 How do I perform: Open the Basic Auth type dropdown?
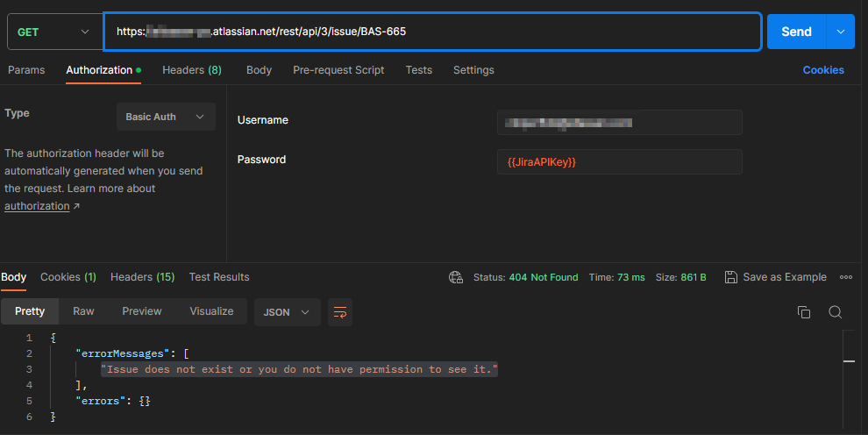click(x=166, y=117)
